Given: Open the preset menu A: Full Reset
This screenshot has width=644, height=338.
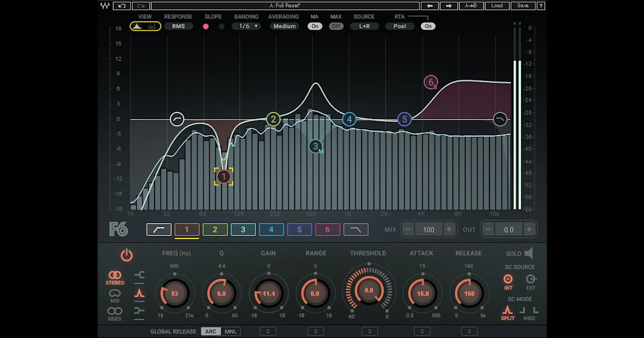Looking at the screenshot, I should pos(284,6).
